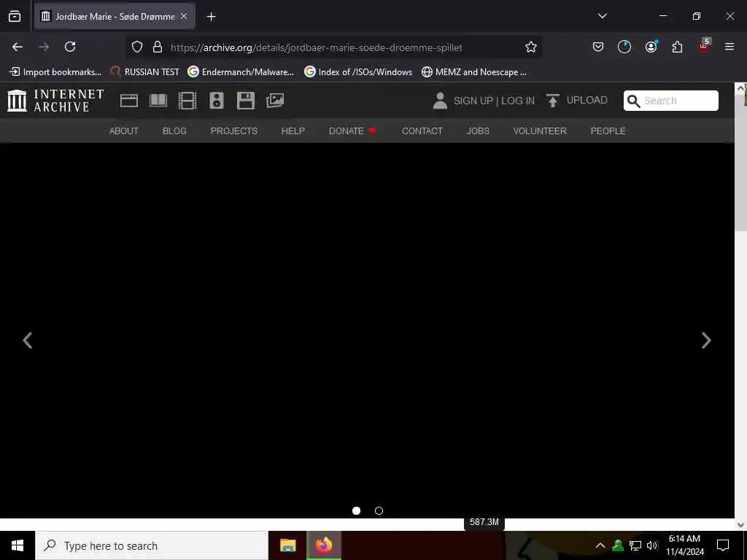Click Import bookmarks in bookmarks bar
This screenshot has height=560, width=747.
coord(55,72)
